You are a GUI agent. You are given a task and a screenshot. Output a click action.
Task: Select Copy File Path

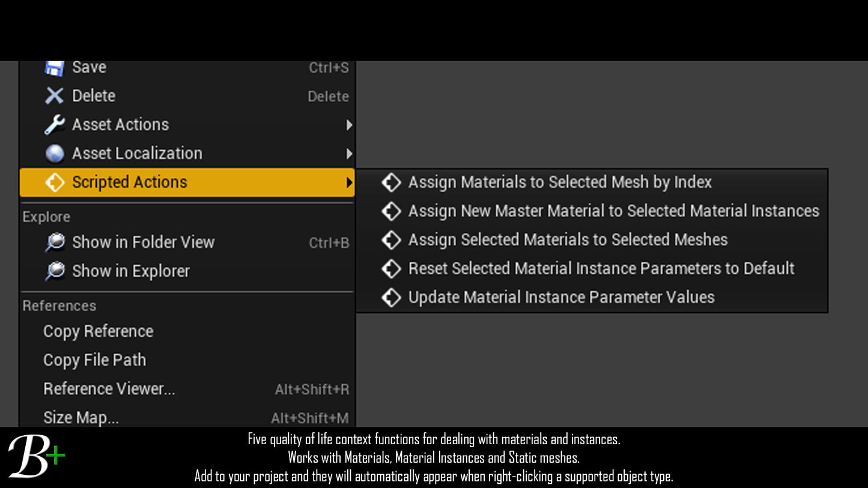tap(95, 360)
